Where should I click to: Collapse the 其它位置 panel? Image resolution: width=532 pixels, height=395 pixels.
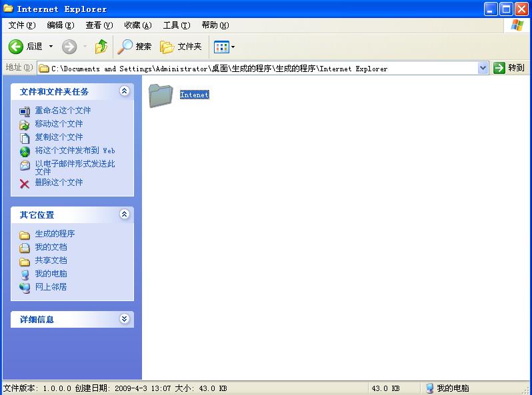tap(125, 214)
